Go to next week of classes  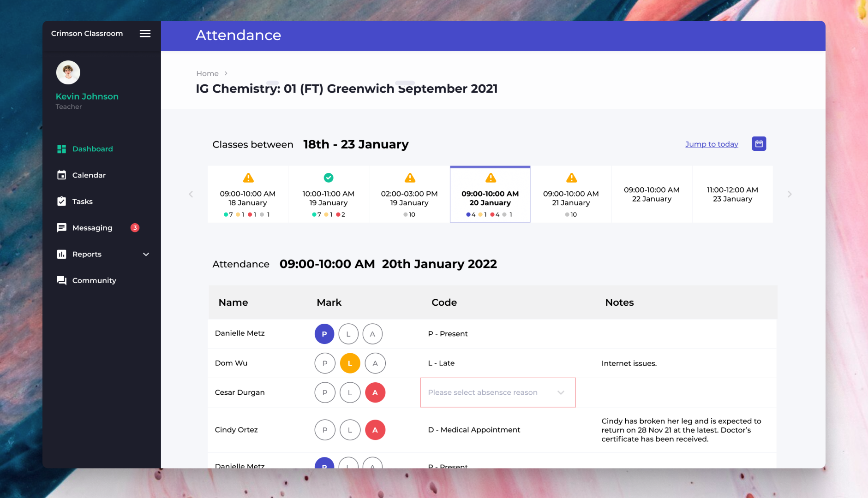(789, 194)
